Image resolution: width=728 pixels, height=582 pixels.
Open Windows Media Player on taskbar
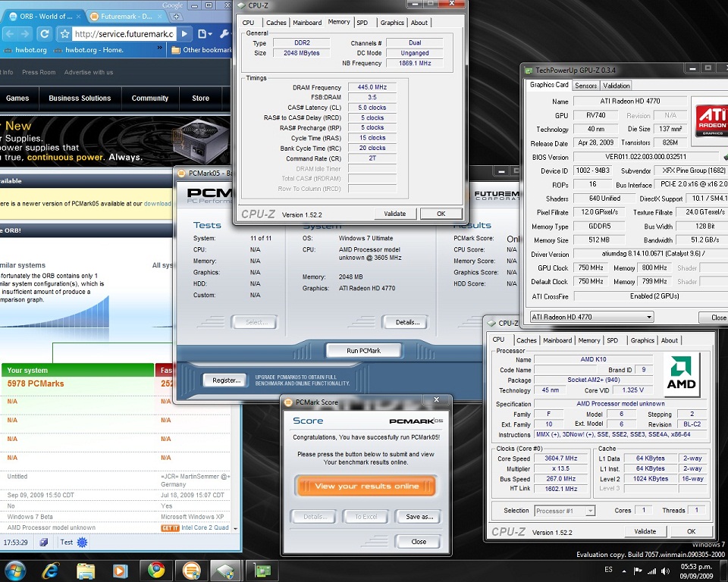[121, 571]
